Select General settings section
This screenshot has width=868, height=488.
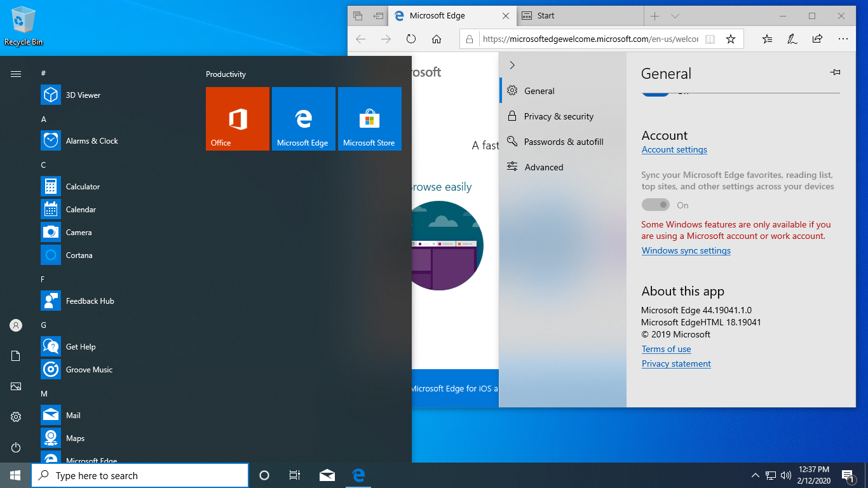563,91
